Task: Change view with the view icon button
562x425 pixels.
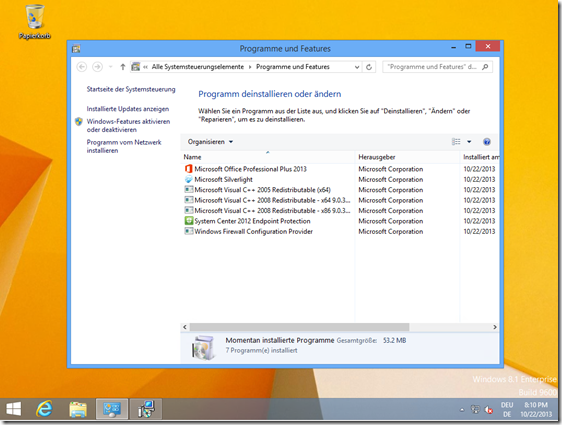Action: (456, 142)
